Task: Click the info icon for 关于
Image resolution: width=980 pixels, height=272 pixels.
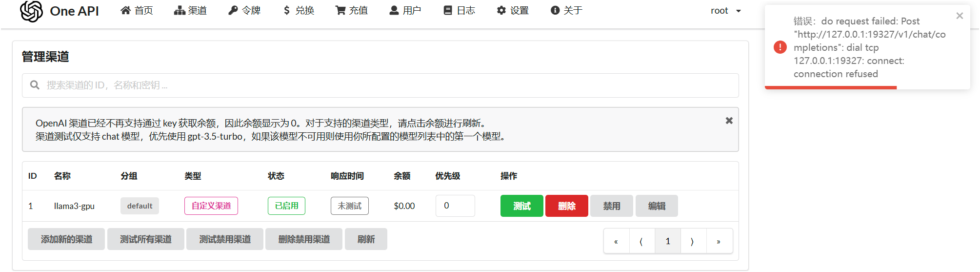Action: coord(555,11)
